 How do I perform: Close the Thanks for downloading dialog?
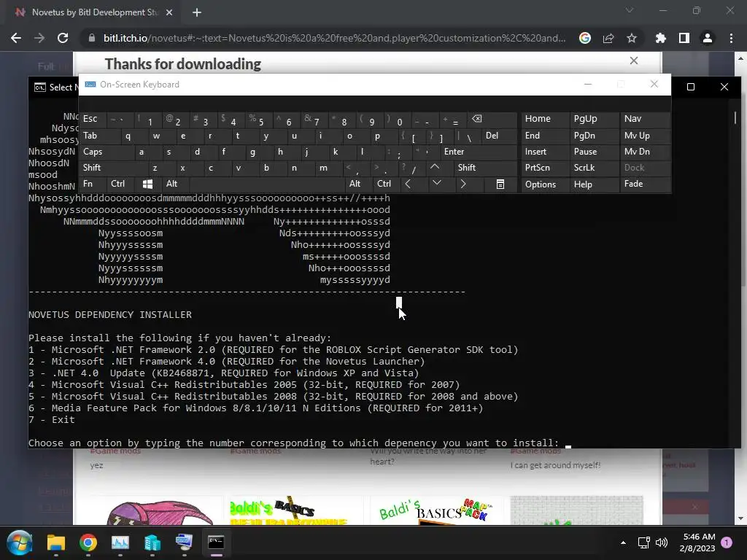pyautogui.click(x=634, y=61)
